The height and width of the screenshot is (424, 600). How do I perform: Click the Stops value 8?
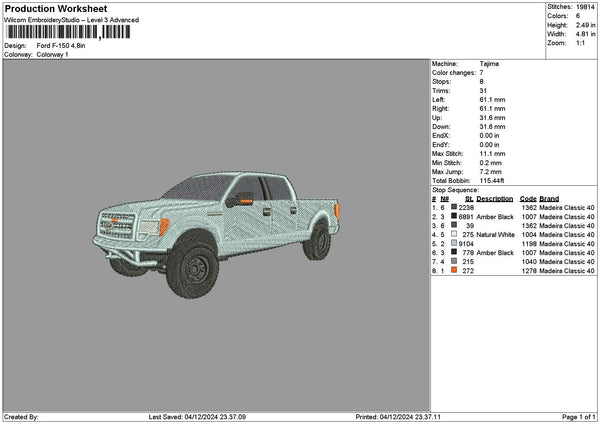(x=481, y=82)
